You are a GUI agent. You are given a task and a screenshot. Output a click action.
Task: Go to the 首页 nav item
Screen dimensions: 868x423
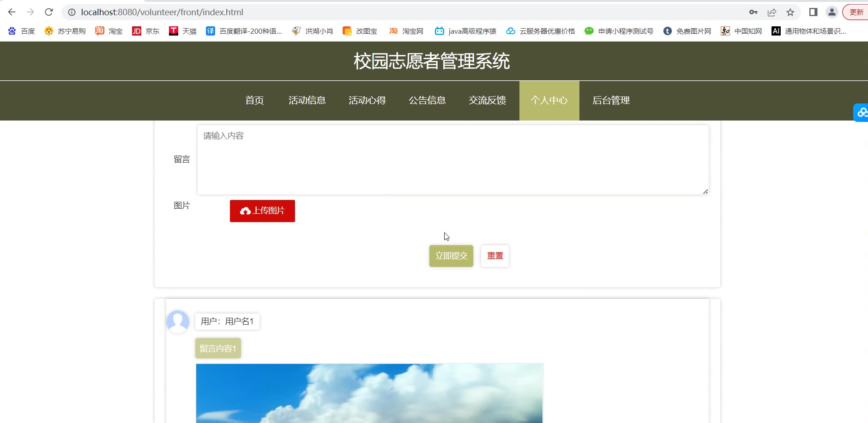[x=254, y=100]
